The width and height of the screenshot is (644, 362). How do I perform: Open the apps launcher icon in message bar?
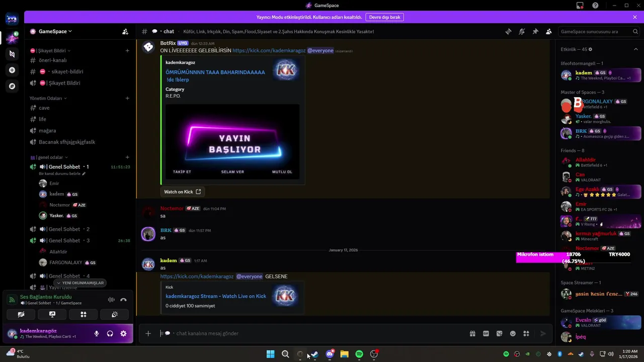click(x=526, y=333)
